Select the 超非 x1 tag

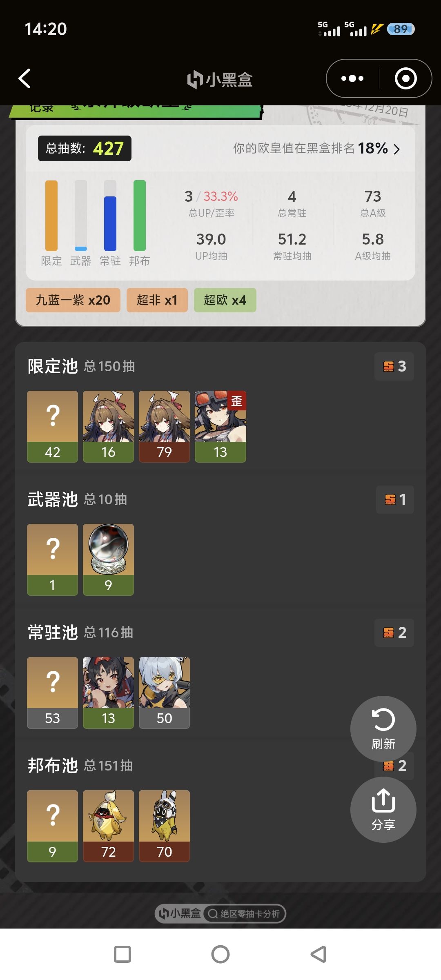point(157,300)
